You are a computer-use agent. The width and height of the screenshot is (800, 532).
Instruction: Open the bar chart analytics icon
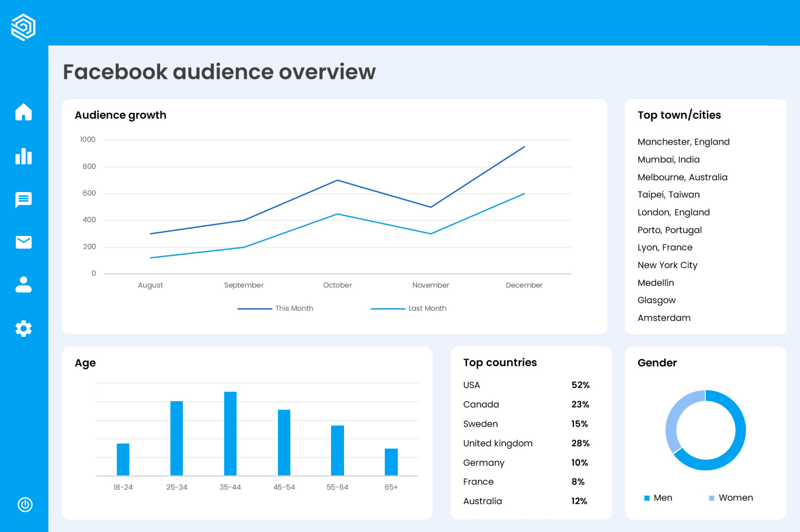click(x=23, y=156)
